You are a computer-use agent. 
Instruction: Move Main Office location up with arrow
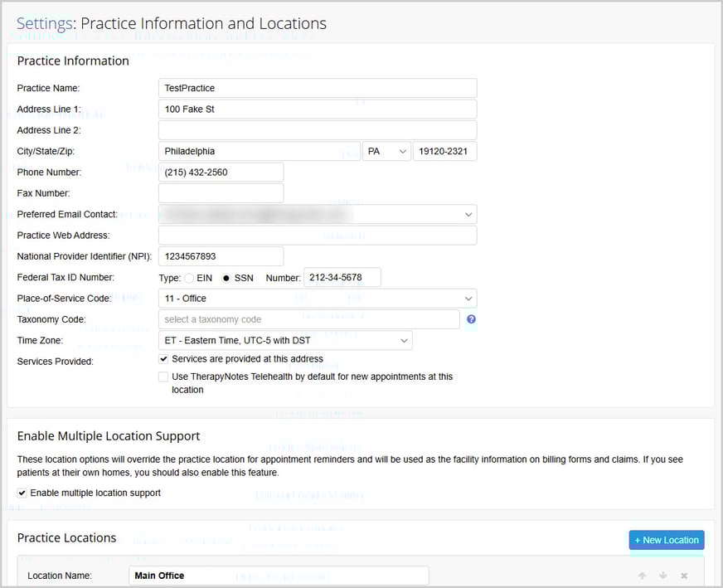click(642, 576)
